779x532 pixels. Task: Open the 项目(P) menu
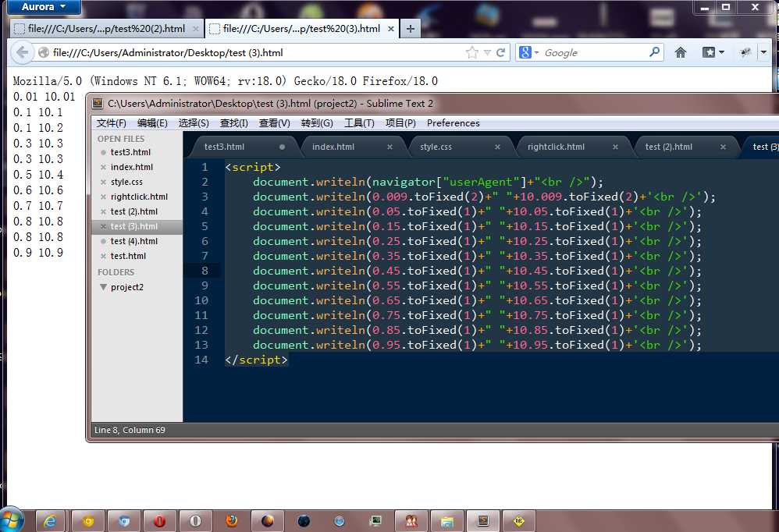click(x=400, y=123)
